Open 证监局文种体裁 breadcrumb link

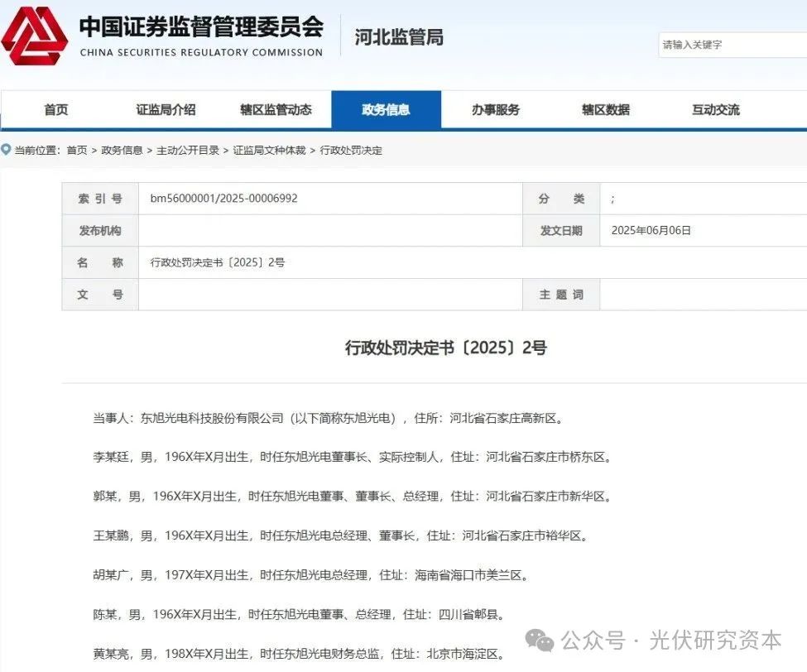(269, 151)
